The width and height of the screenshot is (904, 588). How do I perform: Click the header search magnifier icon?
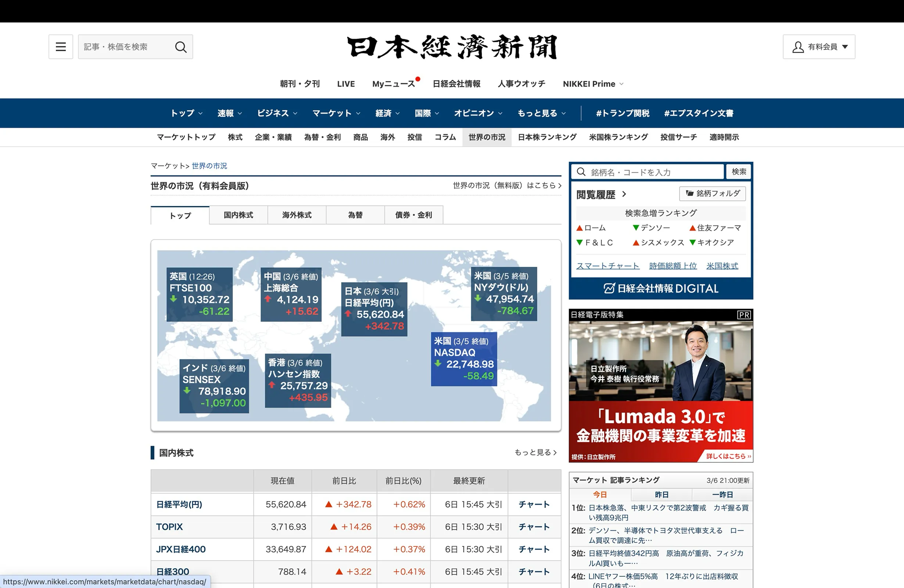(x=181, y=47)
